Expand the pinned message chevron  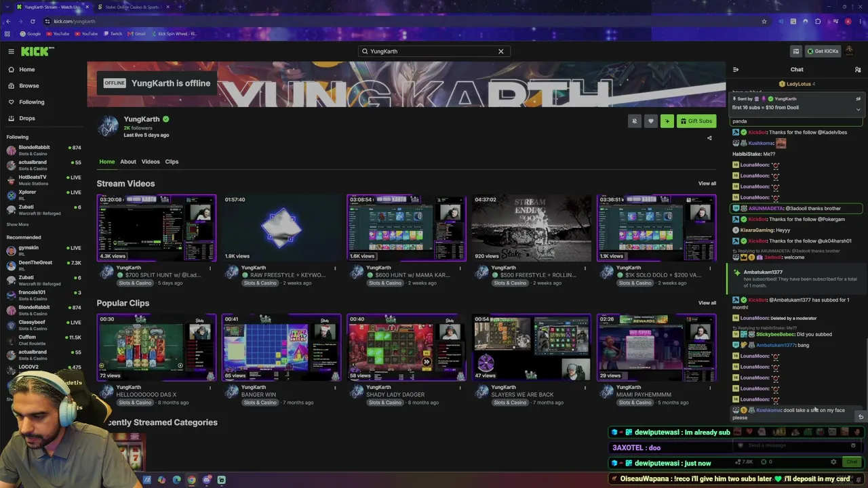coord(858,109)
